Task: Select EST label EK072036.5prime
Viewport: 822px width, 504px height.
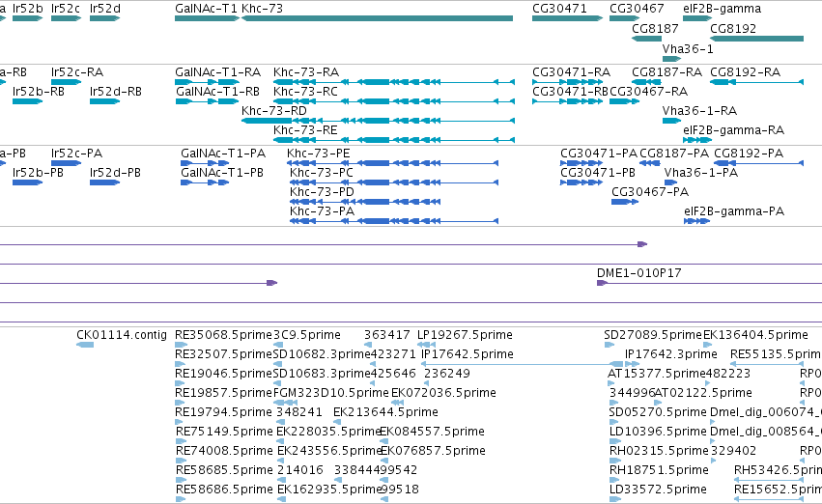Action: pyautogui.click(x=443, y=393)
